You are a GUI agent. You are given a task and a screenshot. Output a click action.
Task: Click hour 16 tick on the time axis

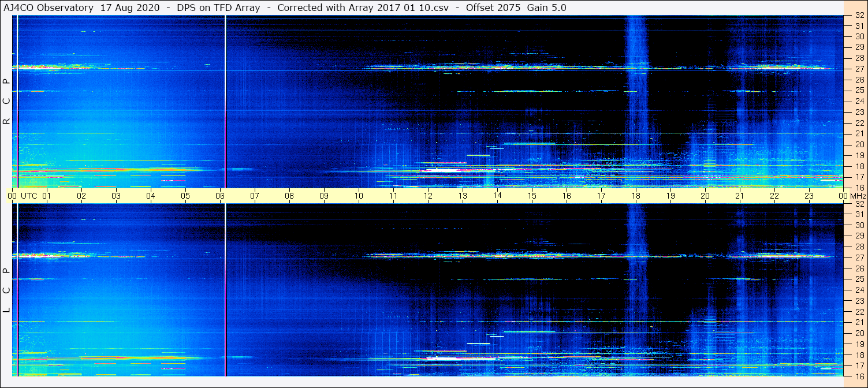click(567, 196)
